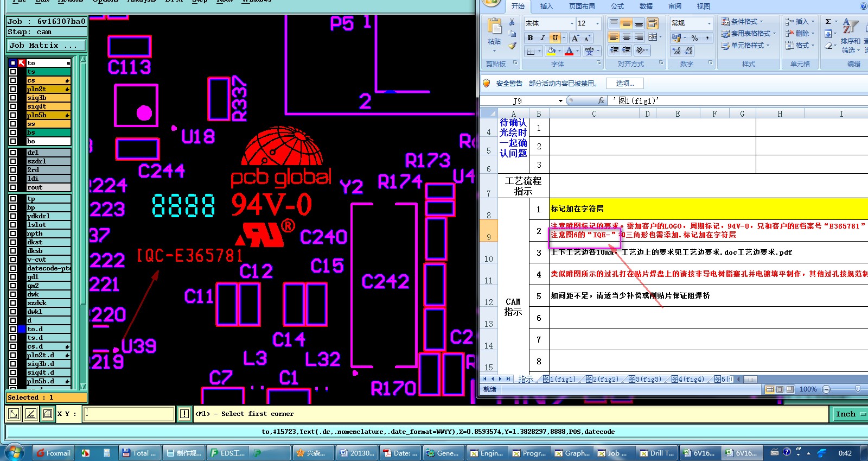Click the Copy icon in the clipboard group
Screen dimensions: 868x461
[512, 34]
